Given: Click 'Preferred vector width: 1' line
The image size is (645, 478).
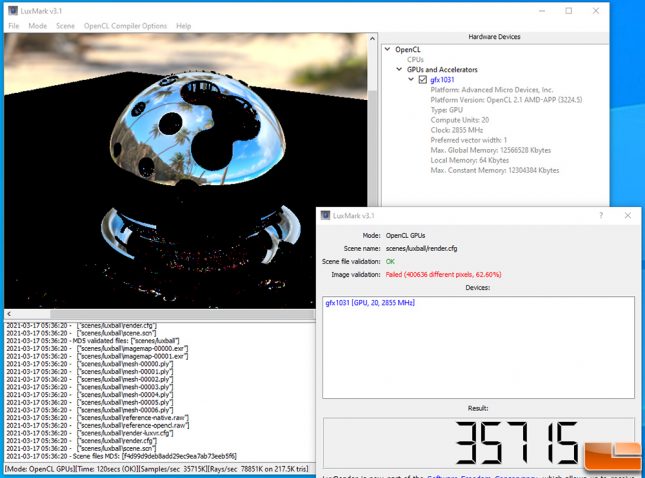Looking at the screenshot, I should coord(469,140).
